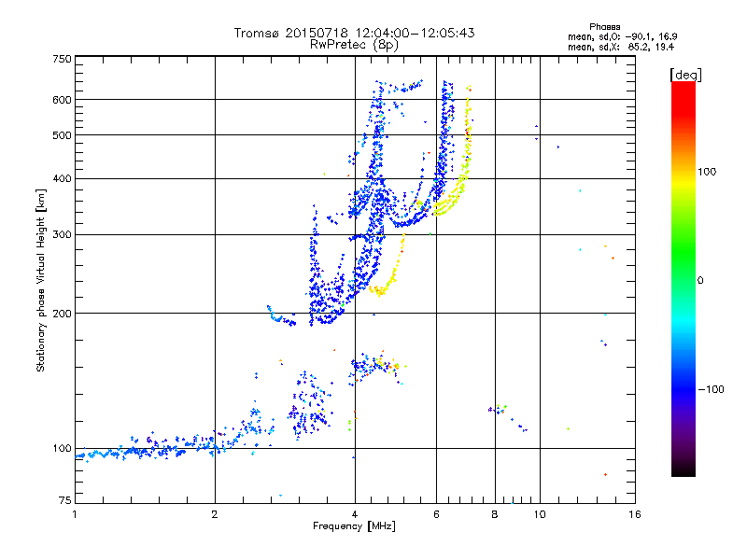Click the y-axis '100' tick label
The width and height of the screenshot is (747, 560).
(62, 448)
